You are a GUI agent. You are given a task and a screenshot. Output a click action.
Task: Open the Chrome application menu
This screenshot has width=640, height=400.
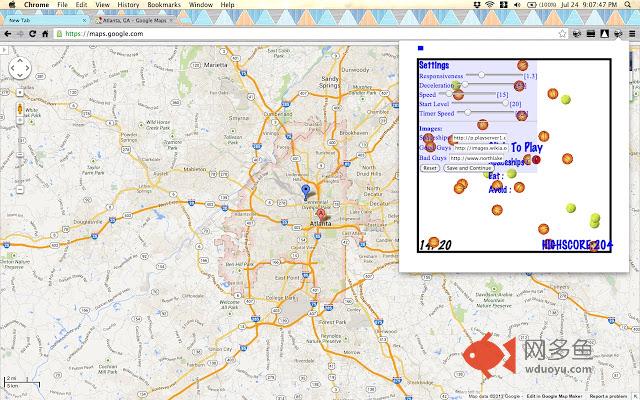pyautogui.click(x=36, y=4)
